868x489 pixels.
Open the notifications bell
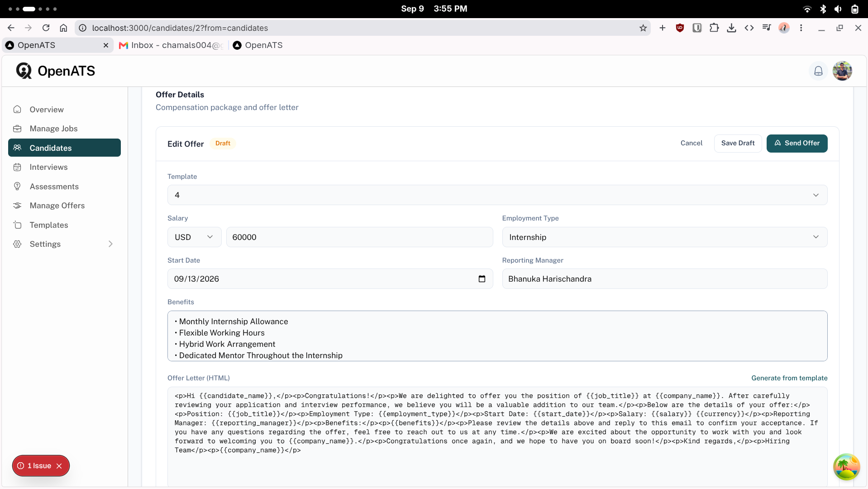coord(818,71)
